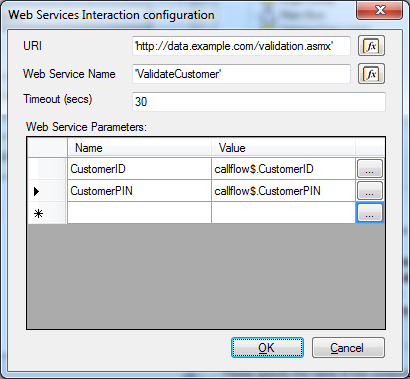The image size is (410, 379).
Task: Click the Timeout (secs) input field
Action: pos(259,102)
